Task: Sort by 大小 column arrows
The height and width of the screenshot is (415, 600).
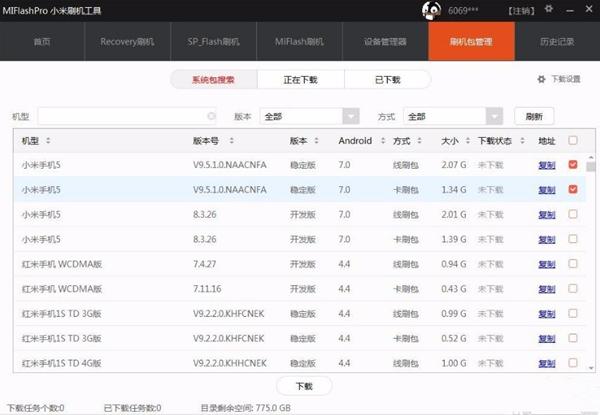Action: (468, 140)
